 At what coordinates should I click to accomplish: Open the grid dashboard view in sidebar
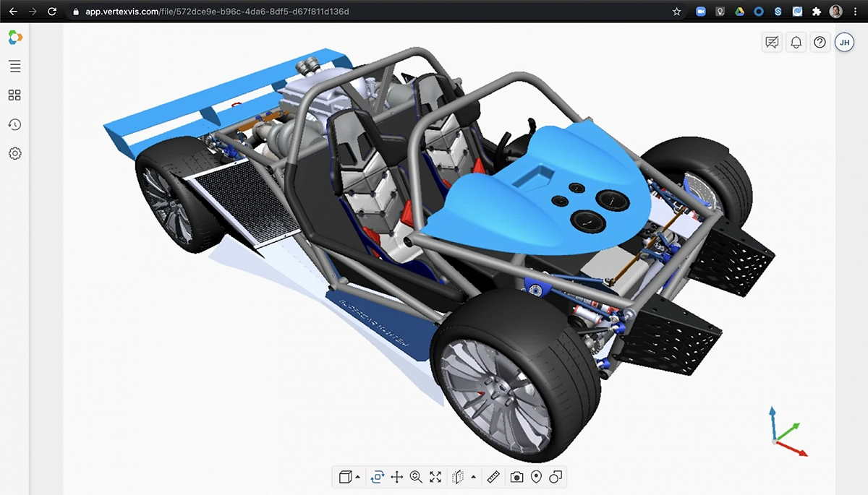14,95
